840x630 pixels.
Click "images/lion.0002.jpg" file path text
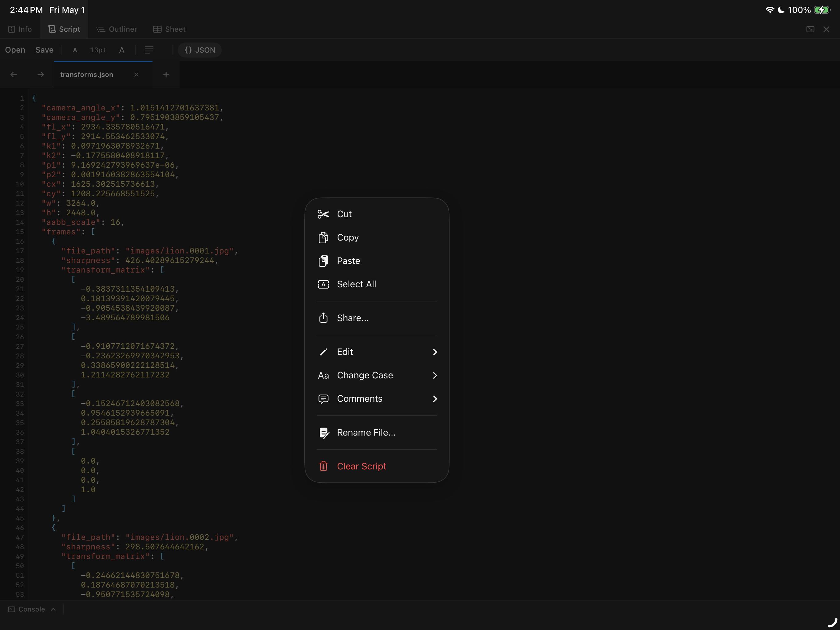pyautogui.click(x=180, y=537)
